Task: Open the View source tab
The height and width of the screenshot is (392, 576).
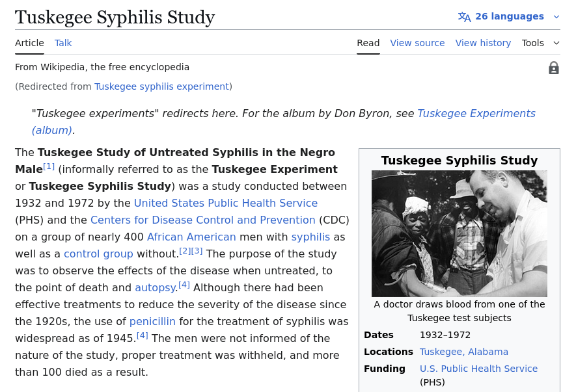Action: pos(417,43)
